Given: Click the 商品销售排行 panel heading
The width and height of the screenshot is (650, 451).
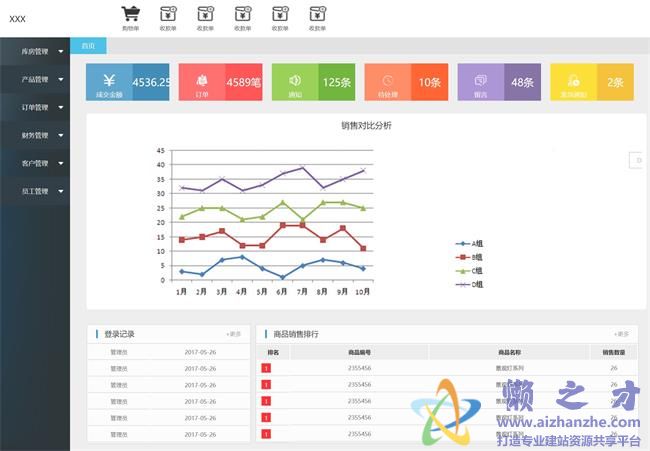Looking at the screenshot, I should 296,334.
